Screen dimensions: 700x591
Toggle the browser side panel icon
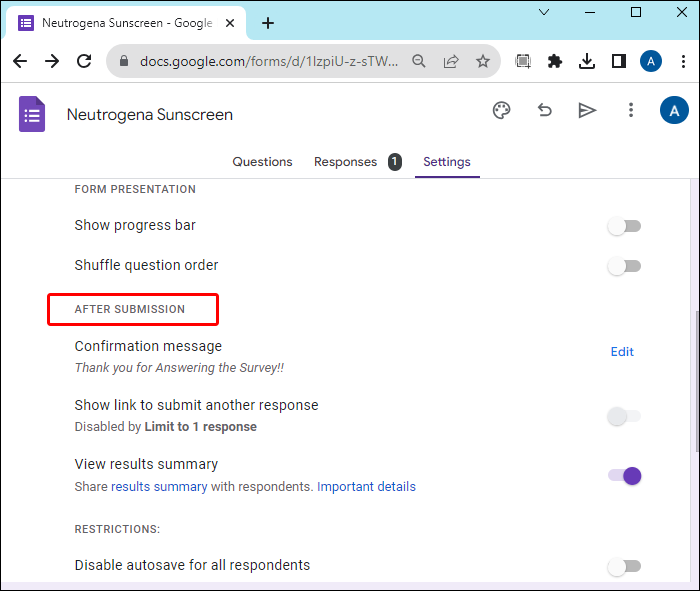(619, 61)
